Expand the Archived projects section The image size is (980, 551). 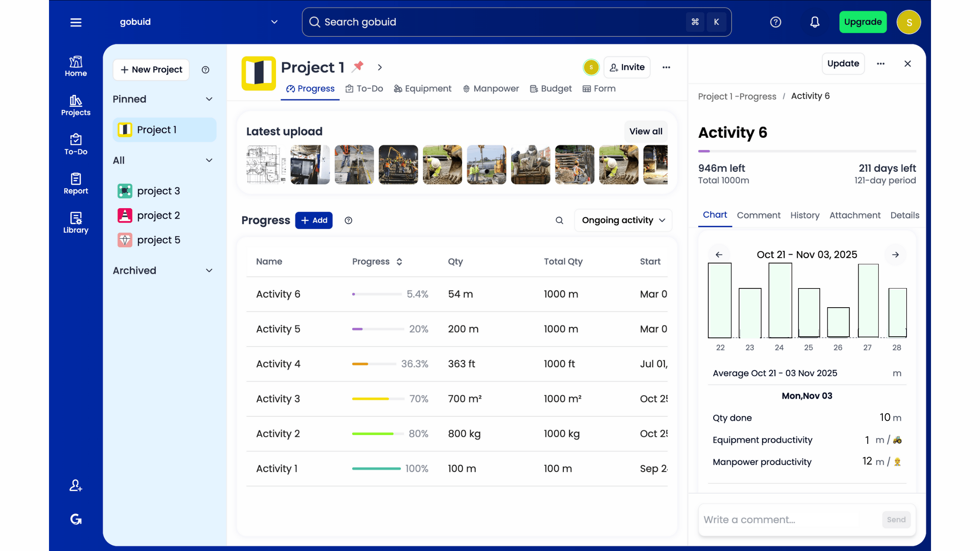coord(209,271)
